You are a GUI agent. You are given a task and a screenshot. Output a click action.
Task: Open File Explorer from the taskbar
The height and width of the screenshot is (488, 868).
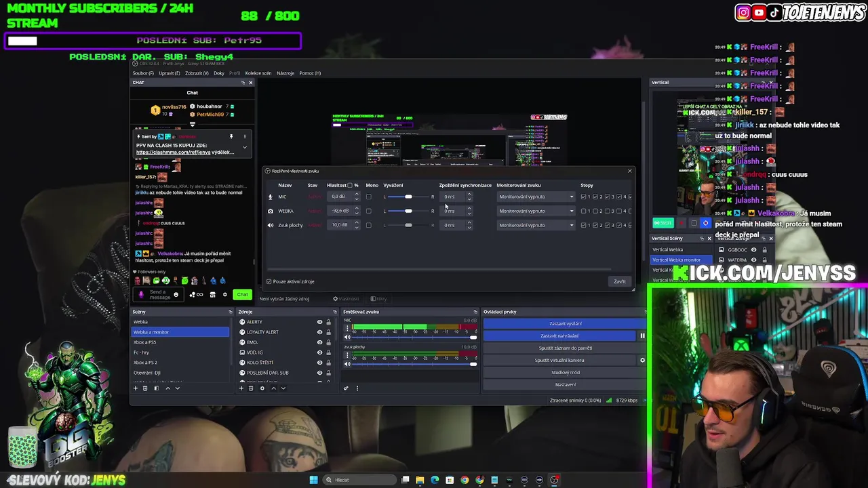(x=420, y=480)
